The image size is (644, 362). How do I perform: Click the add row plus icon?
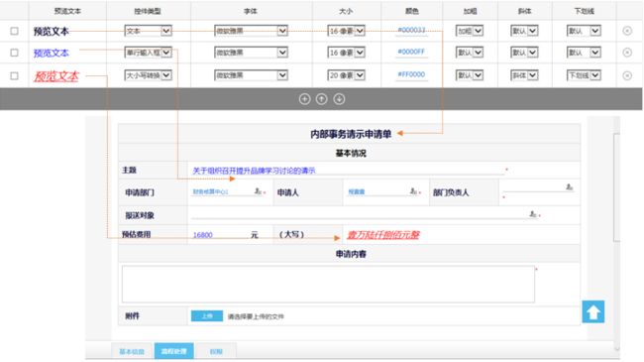(x=305, y=99)
